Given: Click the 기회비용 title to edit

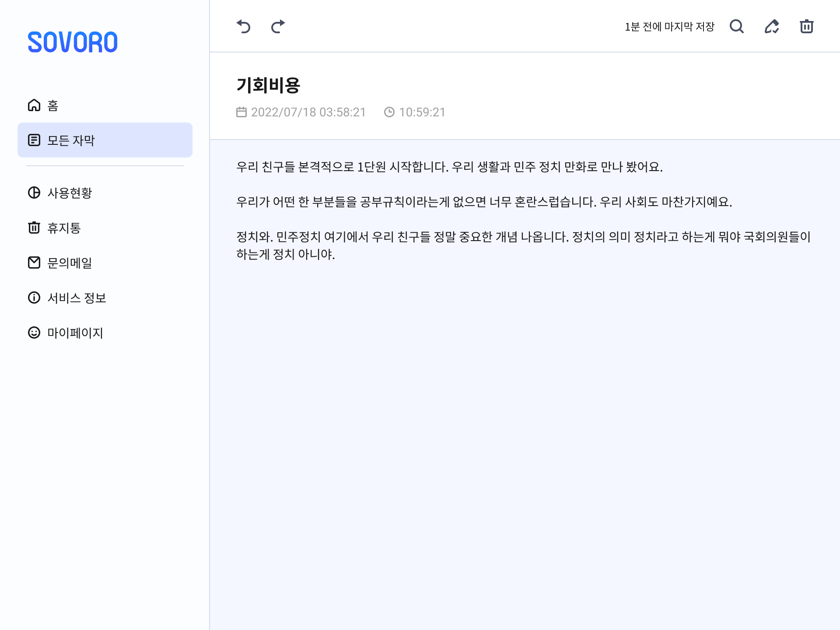Looking at the screenshot, I should click(268, 85).
